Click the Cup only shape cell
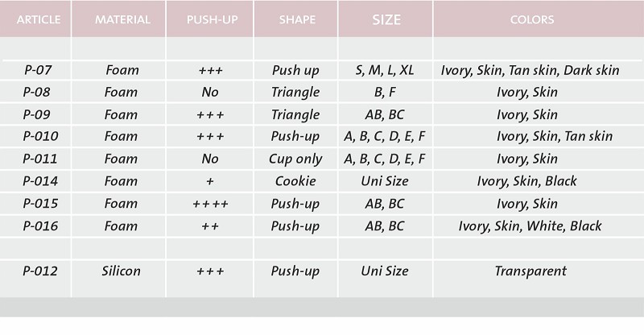644x335 pixels. pyautogui.click(x=295, y=159)
